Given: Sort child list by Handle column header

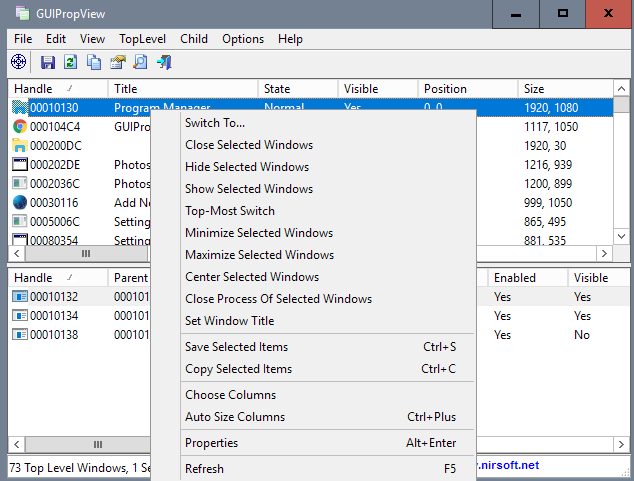Looking at the screenshot, I should point(58,278).
